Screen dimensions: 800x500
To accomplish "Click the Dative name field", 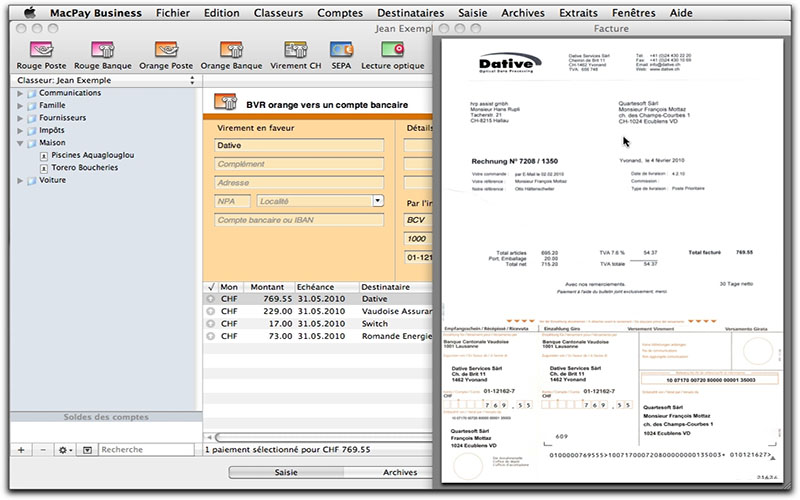I will 299,145.
